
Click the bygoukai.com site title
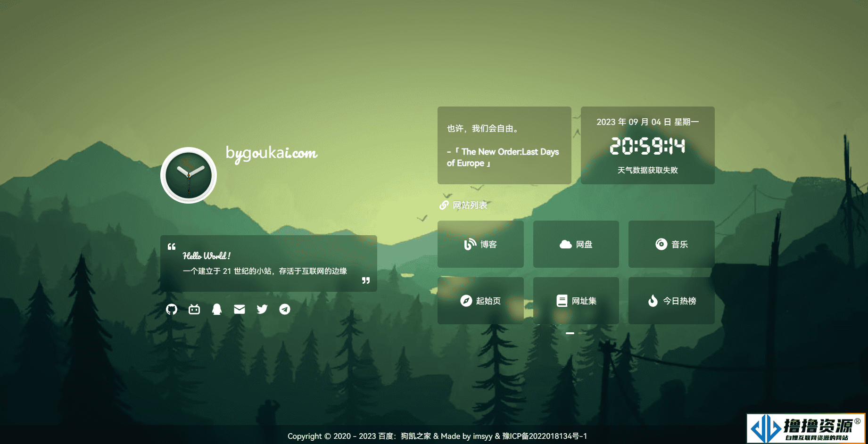click(x=272, y=153)
